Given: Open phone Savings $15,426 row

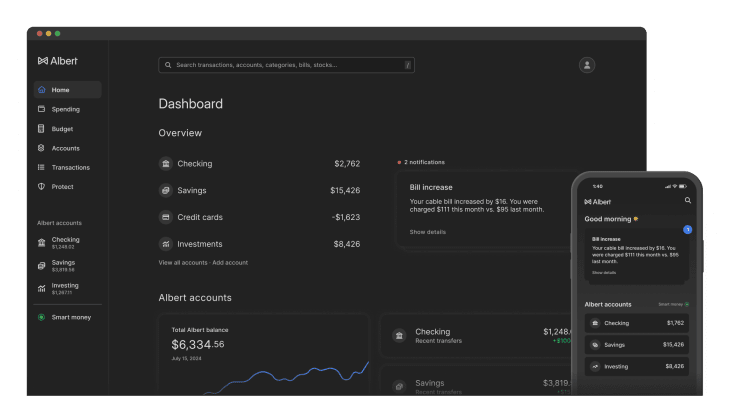Looking at the screenshot, I should point(636,345).
